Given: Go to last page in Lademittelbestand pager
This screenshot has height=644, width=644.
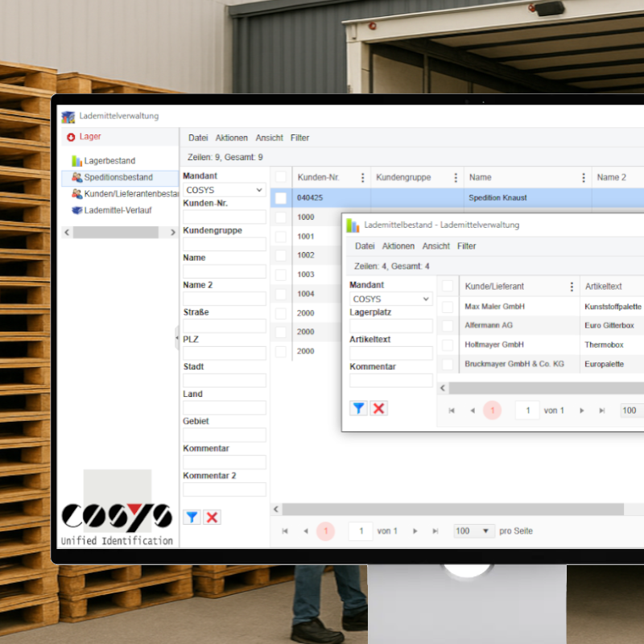Looking at the screenshot, I should (x=602, y=411).
